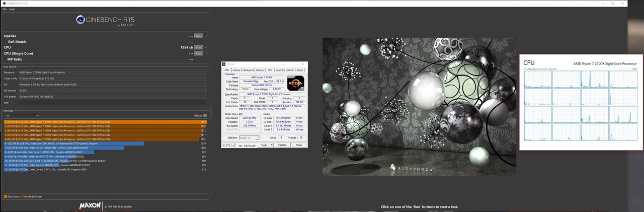Screen dimensions: 644x212
Task: Select the Core i7-3840QM ranking row
Action: 105,165
